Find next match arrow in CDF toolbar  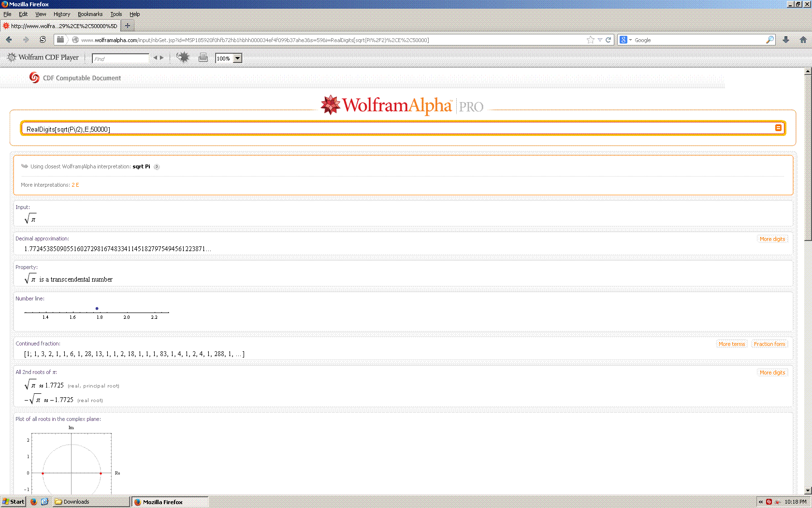161,58
